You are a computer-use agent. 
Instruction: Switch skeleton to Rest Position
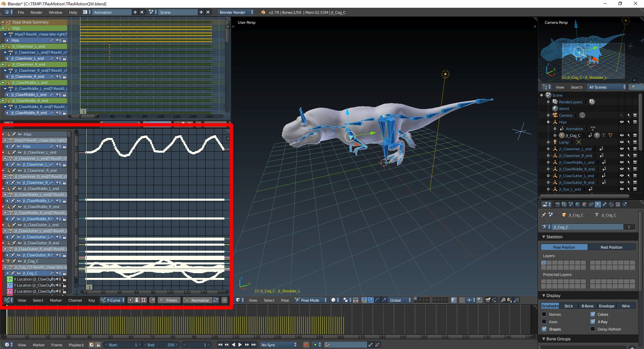(x=611, y=247)
